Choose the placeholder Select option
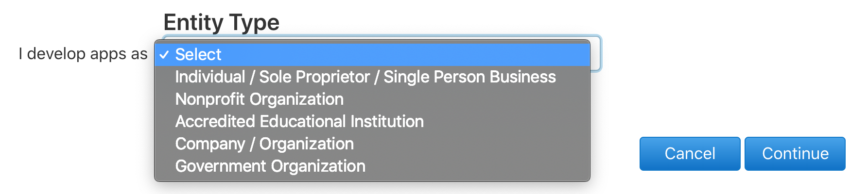The height and width of the screenshot is (194, 868). 198,55
